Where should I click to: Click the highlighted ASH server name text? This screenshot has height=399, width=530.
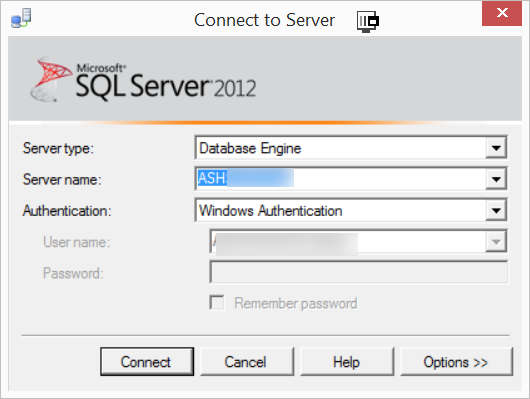click(212, 178)
